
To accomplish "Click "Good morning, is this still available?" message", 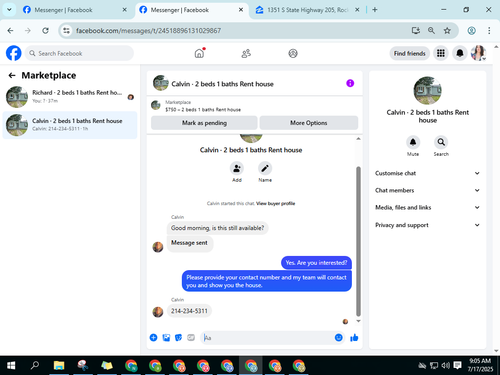I will pyautogui.click(x=217, y=228).
